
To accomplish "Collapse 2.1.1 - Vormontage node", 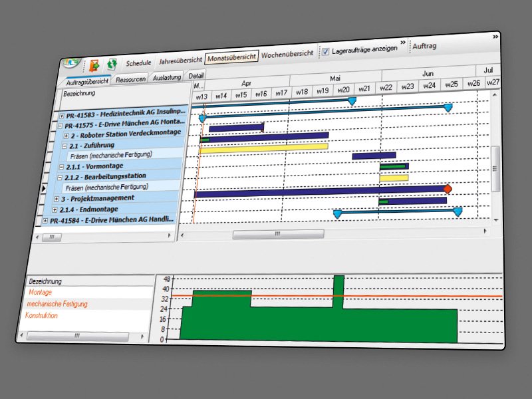I will [61, 167].
